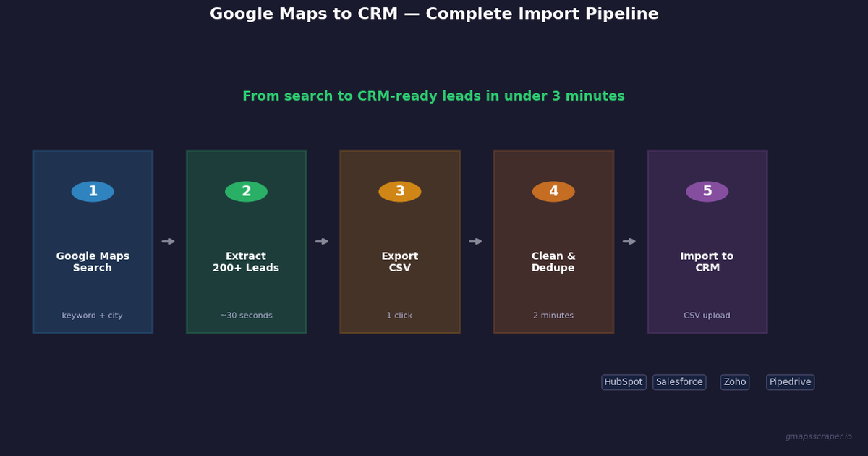Click the 'CSV upload' caption
Screen dimensions: 868x456
[707, 316]
